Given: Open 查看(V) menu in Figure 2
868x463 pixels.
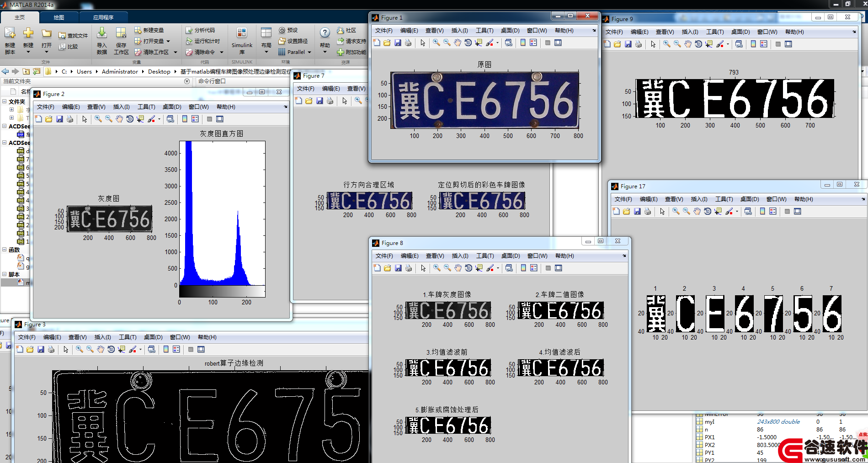Looking at the screenshot, I should [96, 107].
